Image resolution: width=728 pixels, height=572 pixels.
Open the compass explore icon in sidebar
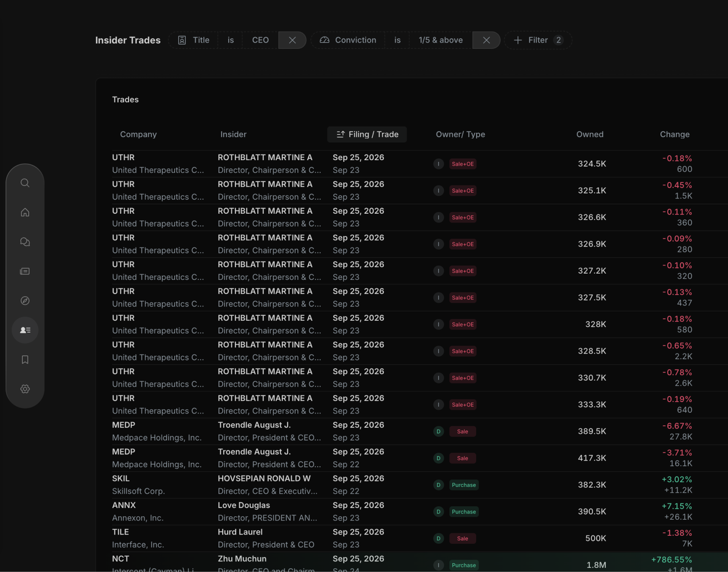pos(25,301)
